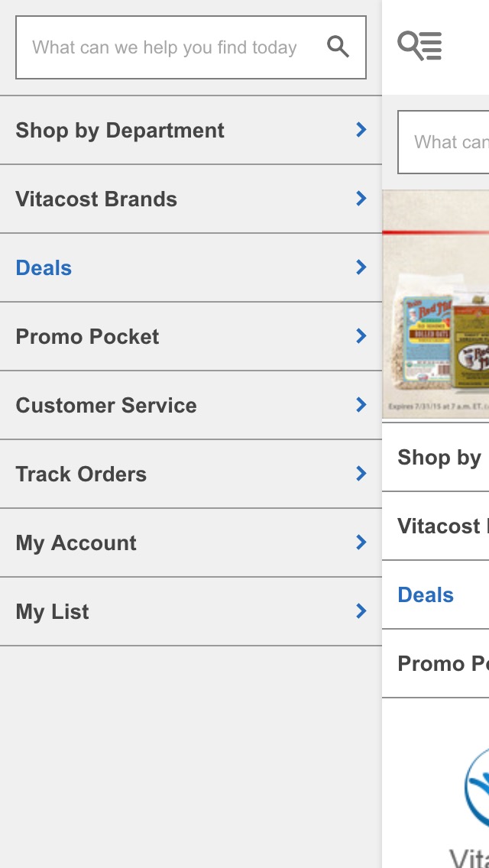Open the search-list icon at the top right
This screenshot has width=489, height=868.
[419, 46]
